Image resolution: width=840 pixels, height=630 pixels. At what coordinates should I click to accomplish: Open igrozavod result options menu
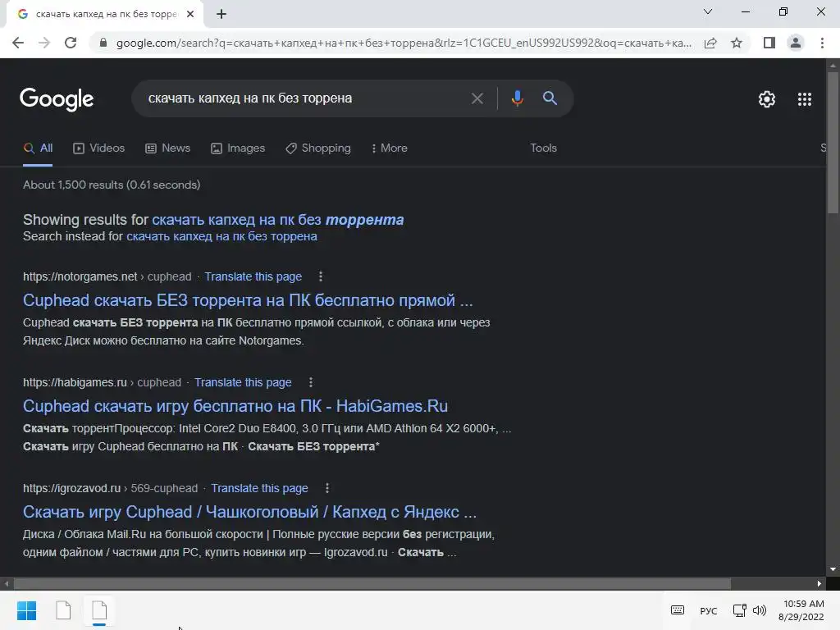pyautogui.click(x=326, y=489)
